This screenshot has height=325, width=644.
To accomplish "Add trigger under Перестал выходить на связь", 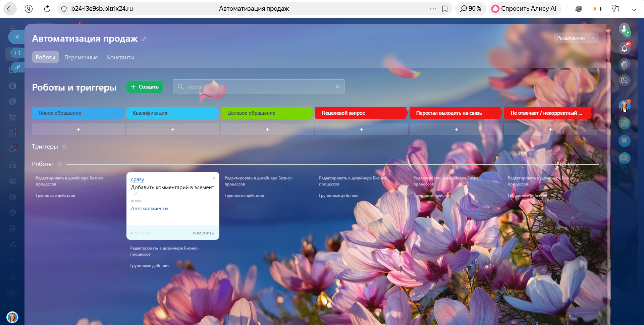I will (456, 129).
